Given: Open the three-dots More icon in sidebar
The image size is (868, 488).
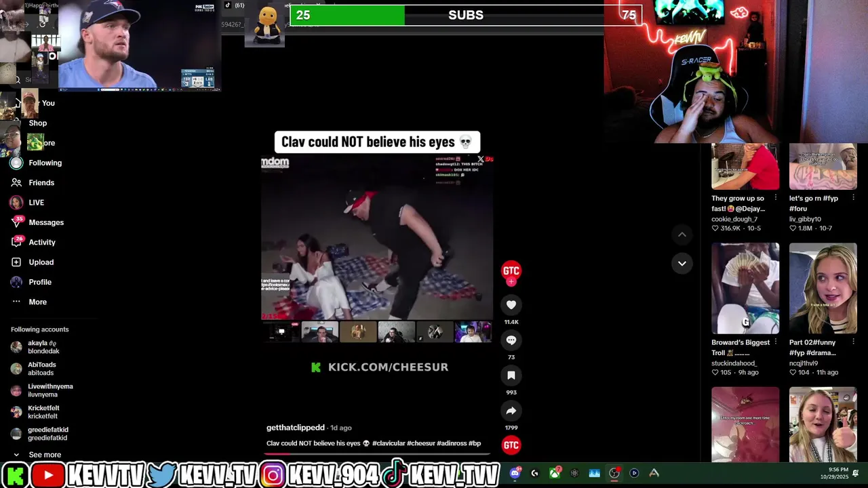Looking at the screenshot, I should click(16, 302).
